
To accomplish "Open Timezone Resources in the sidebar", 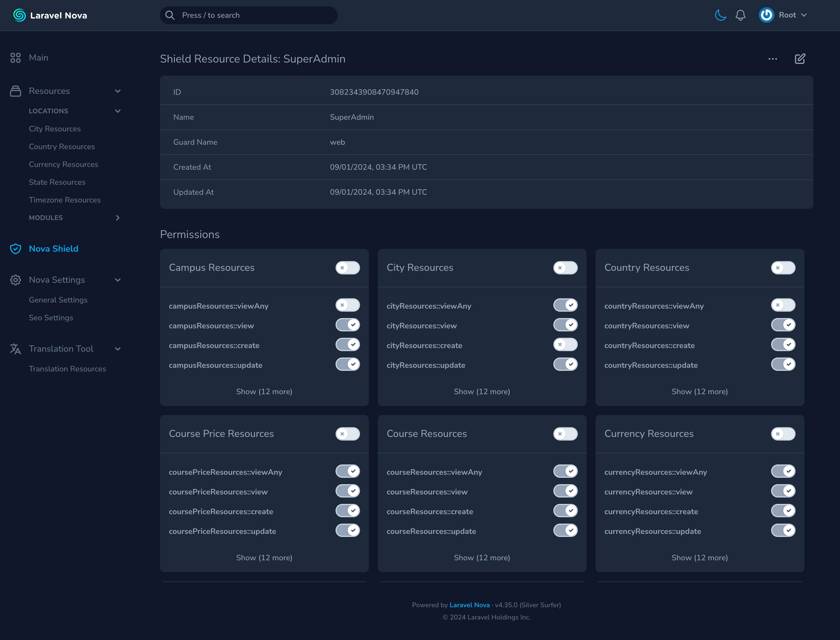I will (65, 200).
